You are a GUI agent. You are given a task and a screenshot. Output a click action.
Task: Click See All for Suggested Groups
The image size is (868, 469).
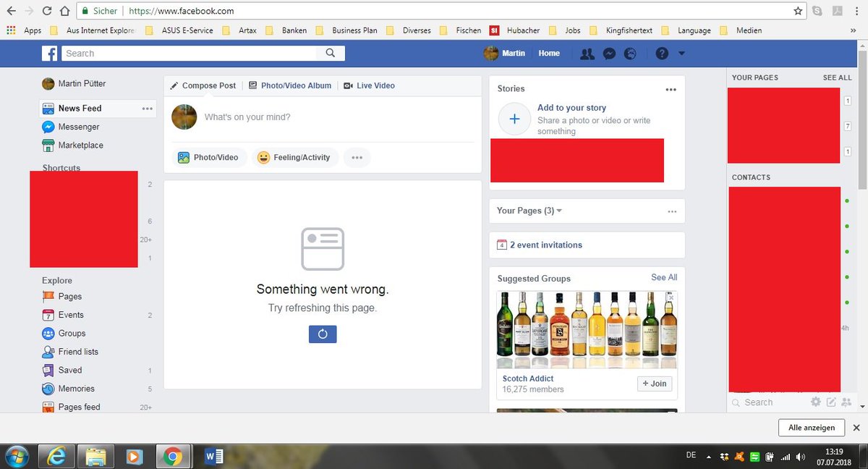point(664,278)
